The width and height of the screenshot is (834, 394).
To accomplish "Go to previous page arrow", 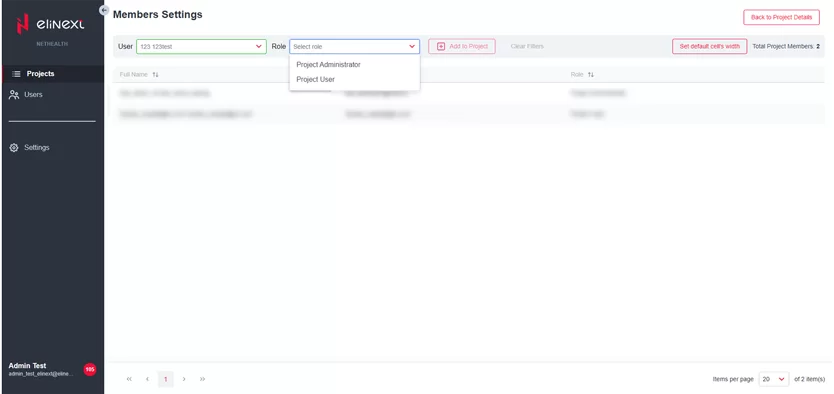I will point(147,379).
